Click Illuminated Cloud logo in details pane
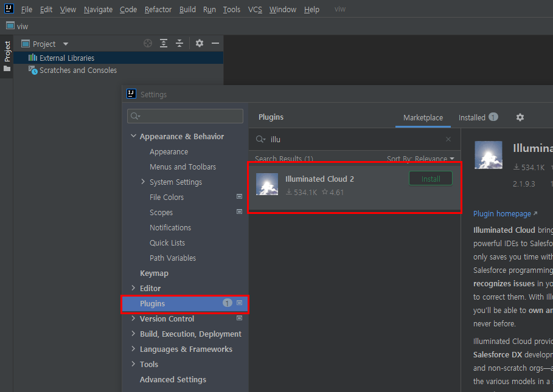This screenshot has height=392, width=553. (x=489, y=155)
